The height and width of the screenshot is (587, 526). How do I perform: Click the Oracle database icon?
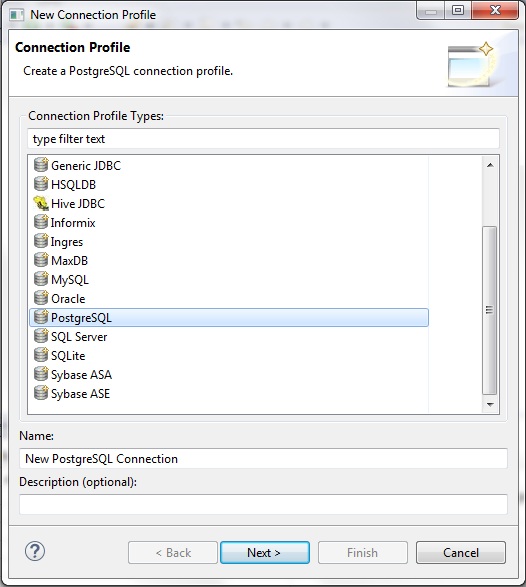tap(41, 298)
